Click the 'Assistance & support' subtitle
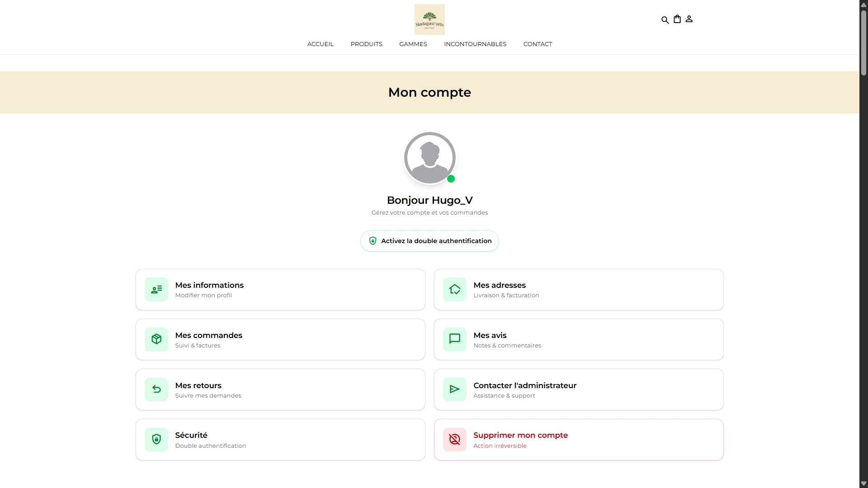The image size is (868, 488). tap(504, 396)
